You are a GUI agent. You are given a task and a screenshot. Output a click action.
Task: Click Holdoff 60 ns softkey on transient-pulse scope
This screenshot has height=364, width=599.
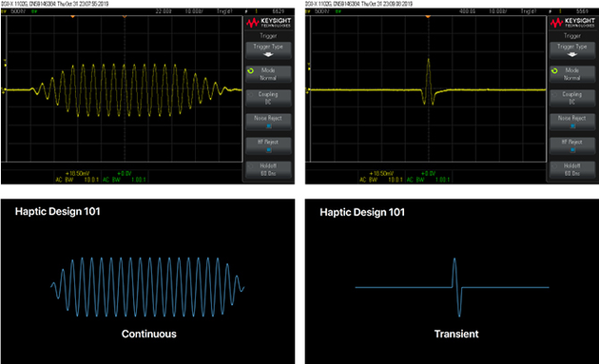pos(572,169)
